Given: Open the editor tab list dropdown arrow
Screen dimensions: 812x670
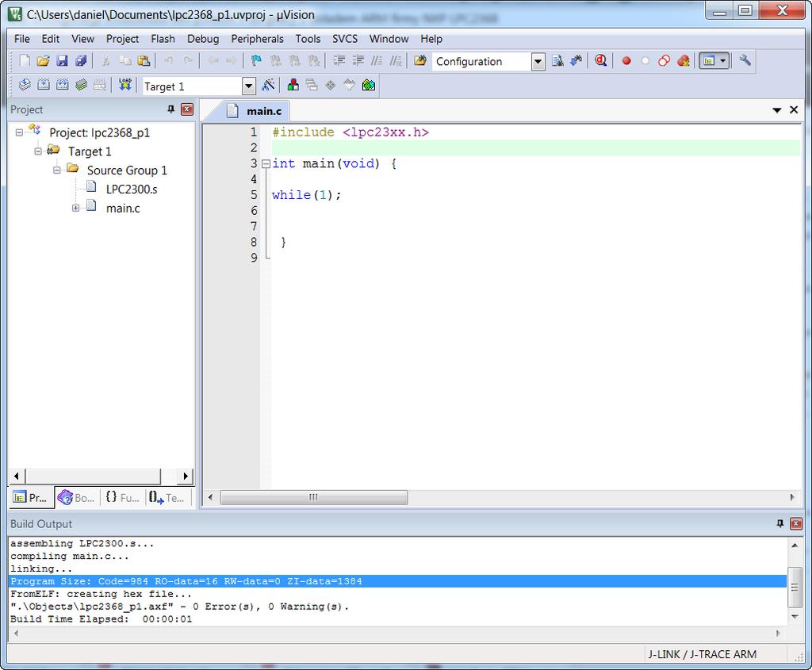Looking at the screenshot, I should click(777, 109).
